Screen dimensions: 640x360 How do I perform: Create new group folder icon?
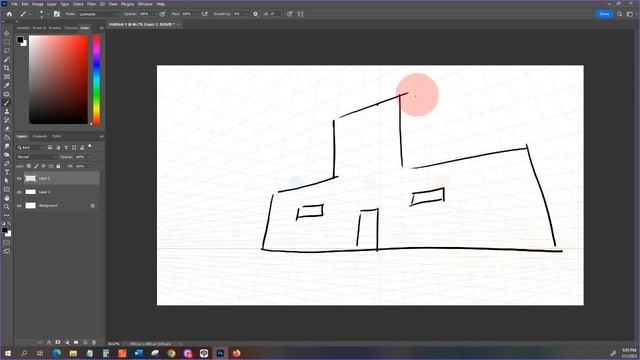(76, 342)
